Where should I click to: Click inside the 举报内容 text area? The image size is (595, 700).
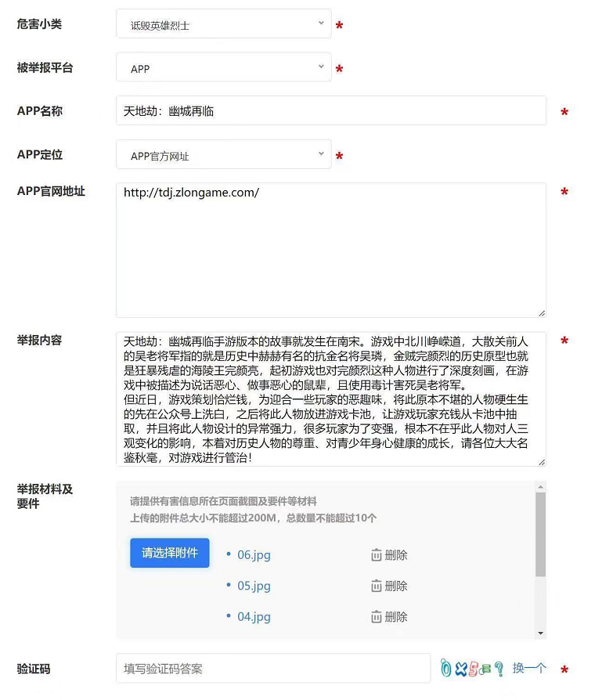[x=330, y=399]
